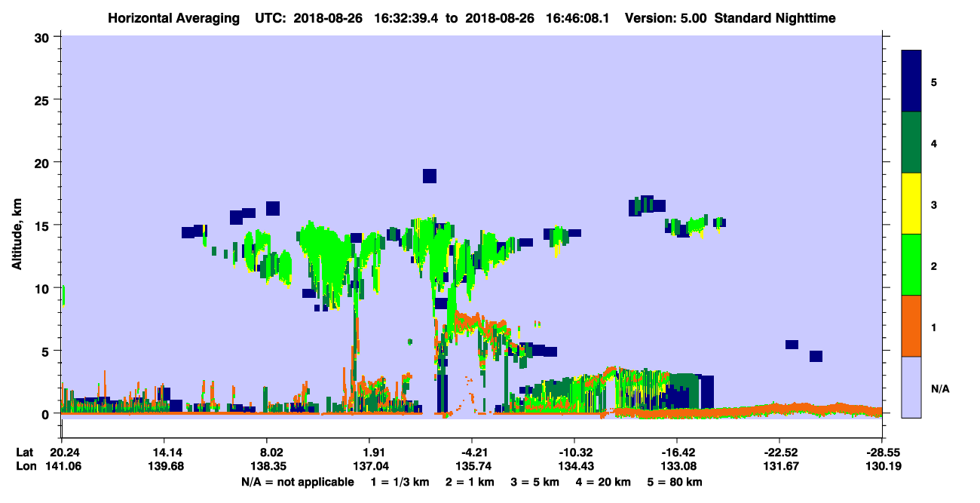The image size is (980, 503).
Task: Click the '1 = 1/3 km' legend entry
Action: click(399, 481)
